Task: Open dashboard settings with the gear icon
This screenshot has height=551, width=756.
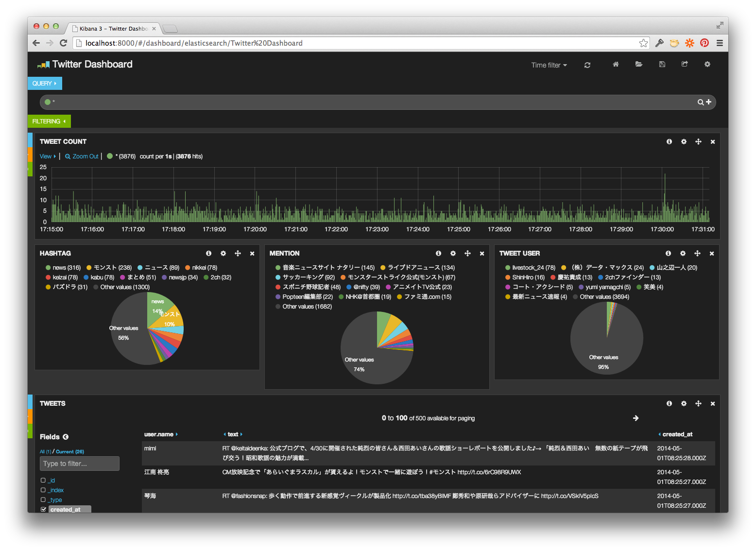Action: click(707, 64)
